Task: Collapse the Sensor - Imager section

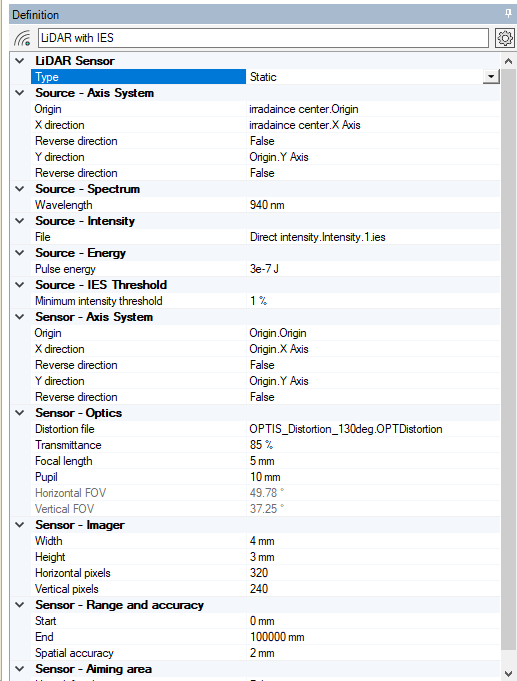Action: [x=20, y=525]
